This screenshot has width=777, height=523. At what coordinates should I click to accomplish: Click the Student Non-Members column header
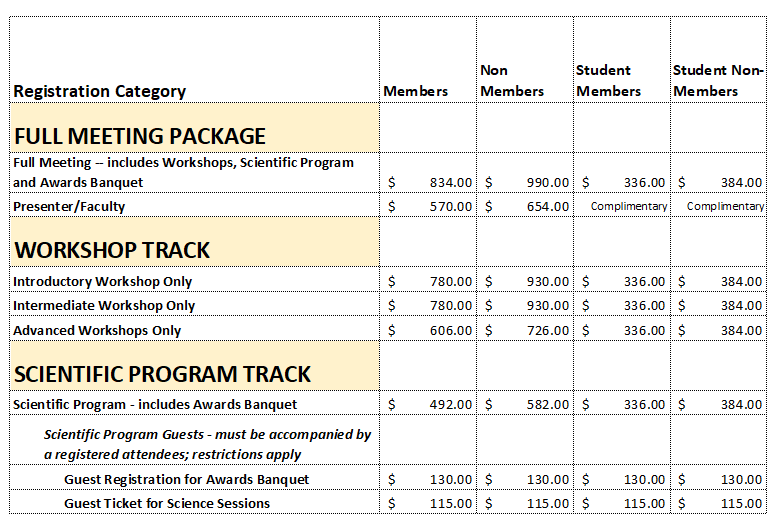tap(719, 81)
